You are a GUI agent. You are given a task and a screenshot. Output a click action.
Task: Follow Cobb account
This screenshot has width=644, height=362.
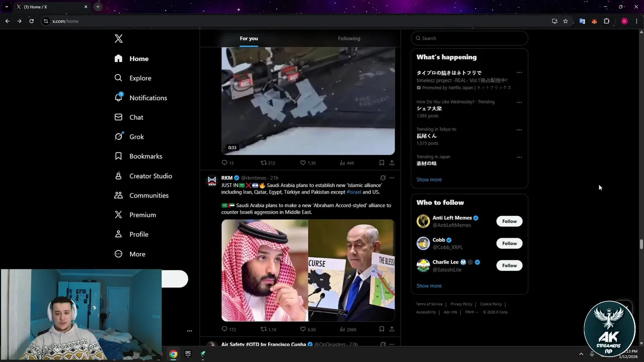(x=509, y=243)
